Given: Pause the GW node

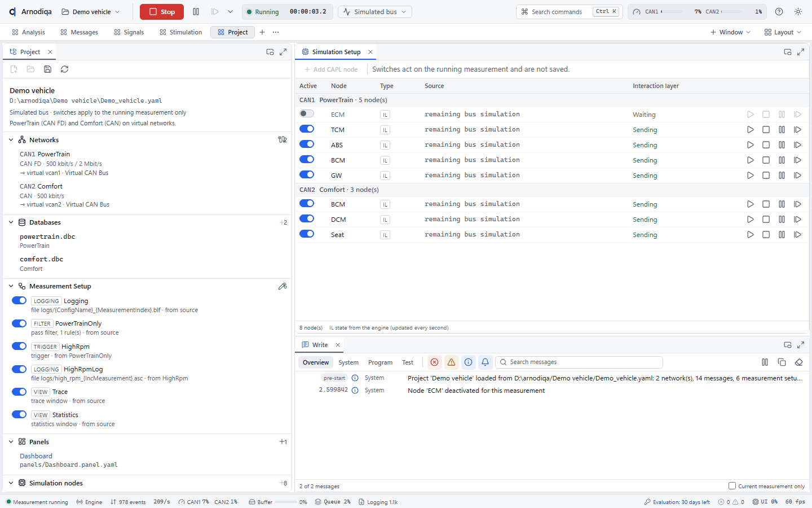Looking at the screenshot, I should (x=782, y=175).
